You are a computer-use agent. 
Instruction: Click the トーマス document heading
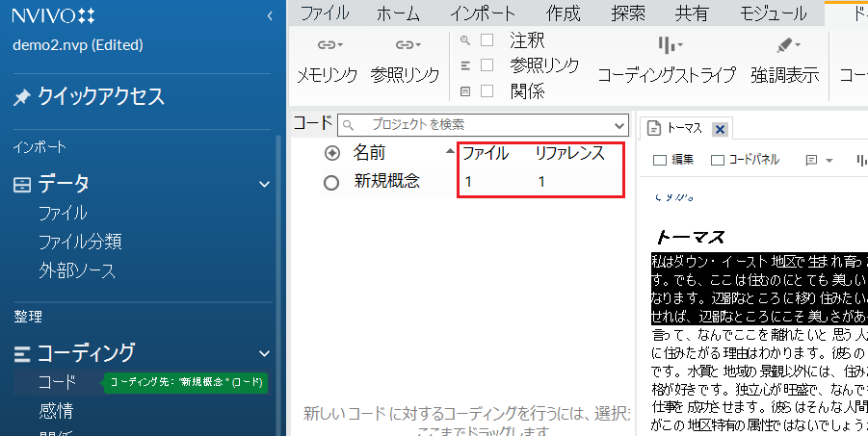coord(689,238)
